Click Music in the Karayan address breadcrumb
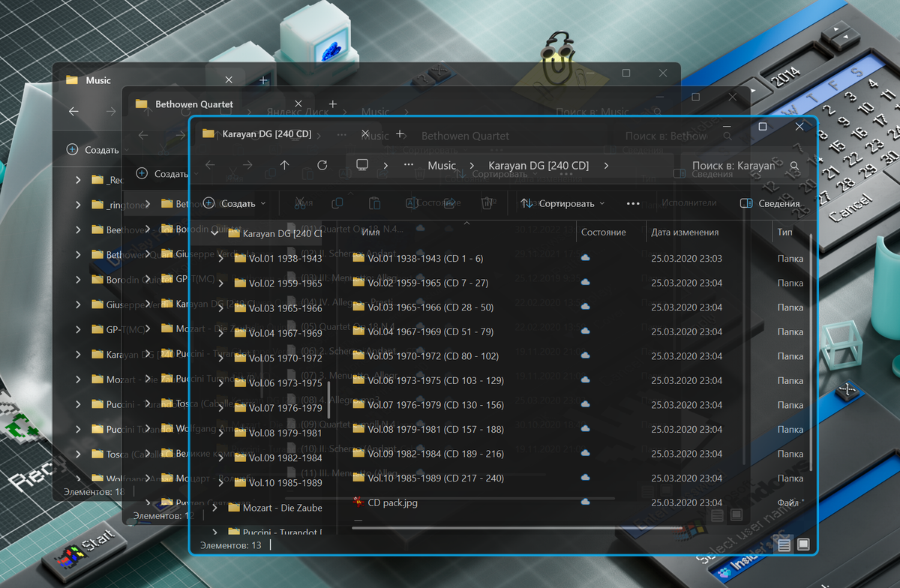The height and width of the screenshot is (588, 900). pyautogui.click(x=442, y=165)
